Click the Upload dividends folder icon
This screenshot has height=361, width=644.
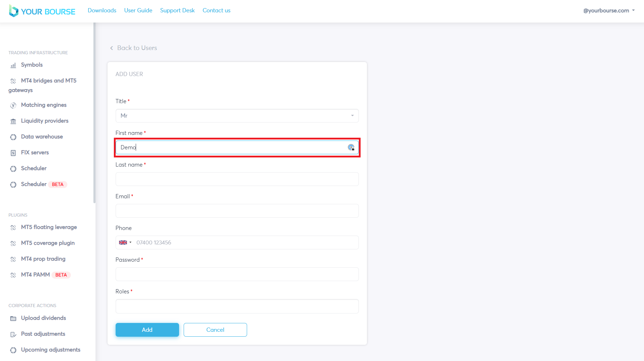tap(13, 318)
